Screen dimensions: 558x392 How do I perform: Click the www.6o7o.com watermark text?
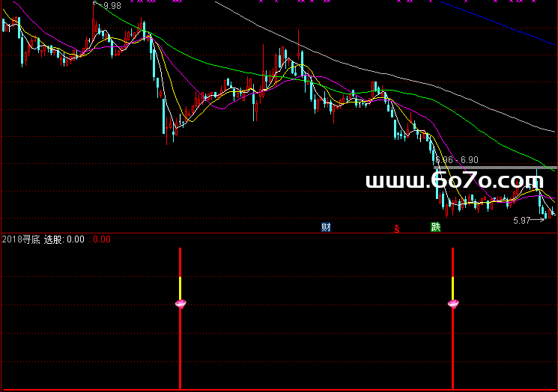[458, 181]
